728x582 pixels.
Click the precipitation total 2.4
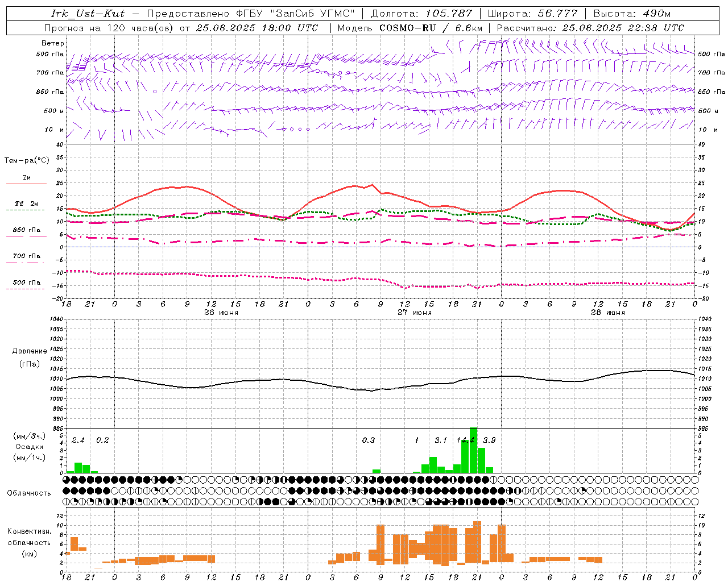click(78, 440)
